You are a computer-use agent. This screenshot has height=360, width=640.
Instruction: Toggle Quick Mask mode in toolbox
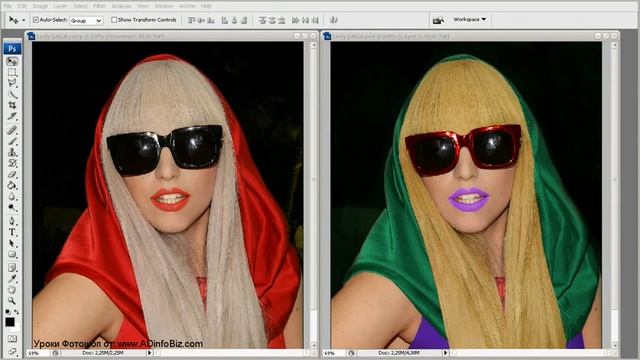pos(12,339)
